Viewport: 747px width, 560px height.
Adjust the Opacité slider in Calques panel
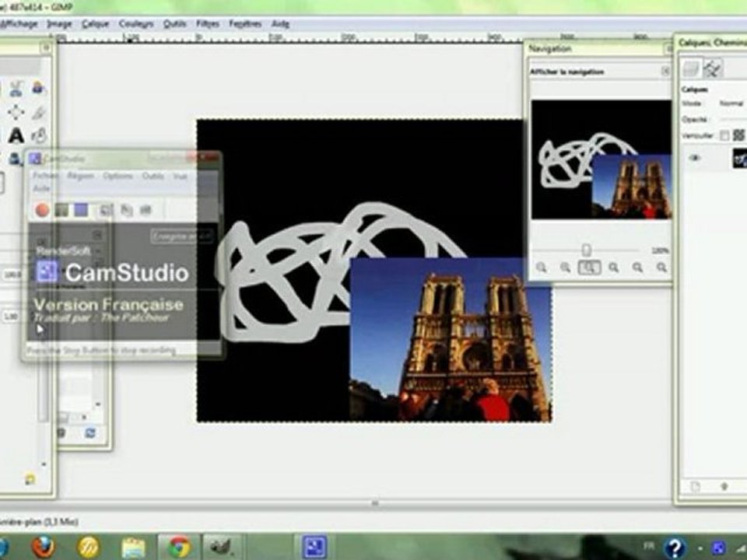733,120
